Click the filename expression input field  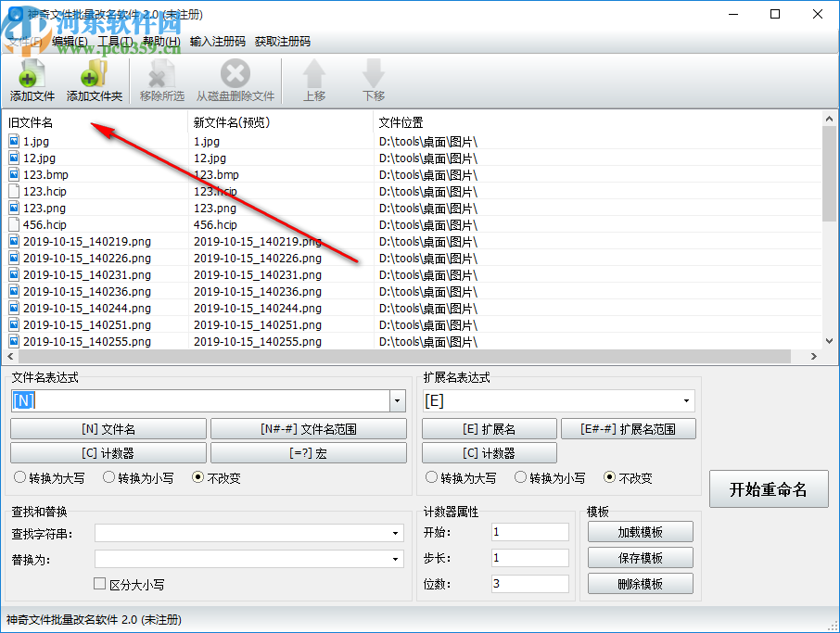[x=200, y=400]
